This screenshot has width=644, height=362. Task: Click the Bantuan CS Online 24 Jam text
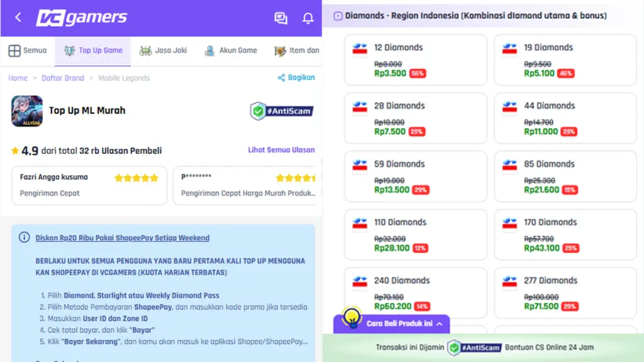[549, 348]
